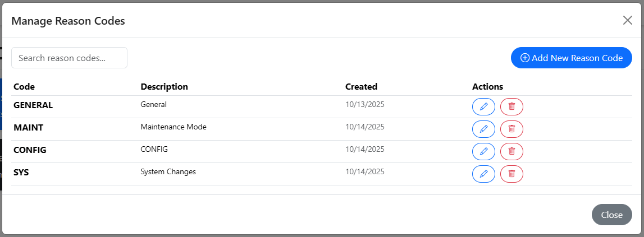Click Add New Reason Code button

(x=572, y=58)
